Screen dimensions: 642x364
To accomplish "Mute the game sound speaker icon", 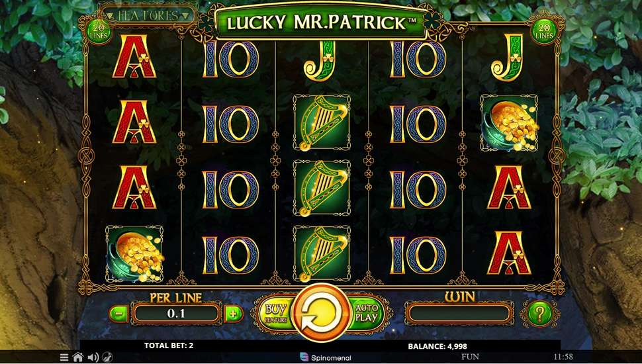I will tap(93, 357).
